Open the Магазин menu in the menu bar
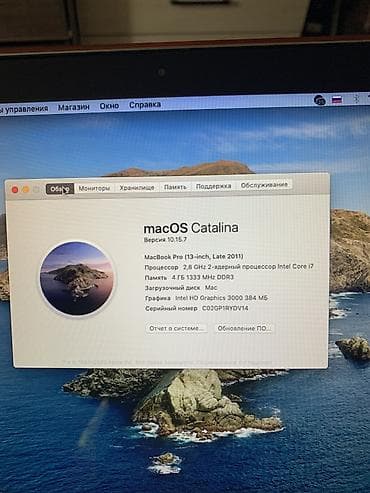 (74, 107)
